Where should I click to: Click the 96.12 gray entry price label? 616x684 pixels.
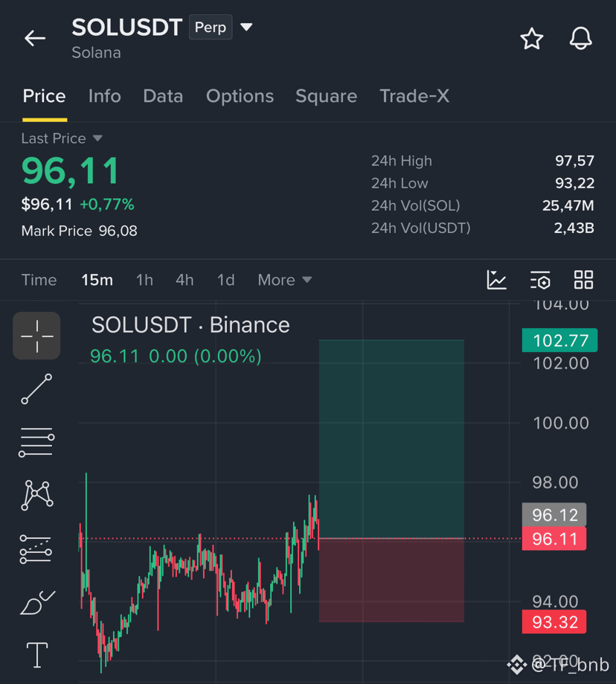click(x=554, y=515)
